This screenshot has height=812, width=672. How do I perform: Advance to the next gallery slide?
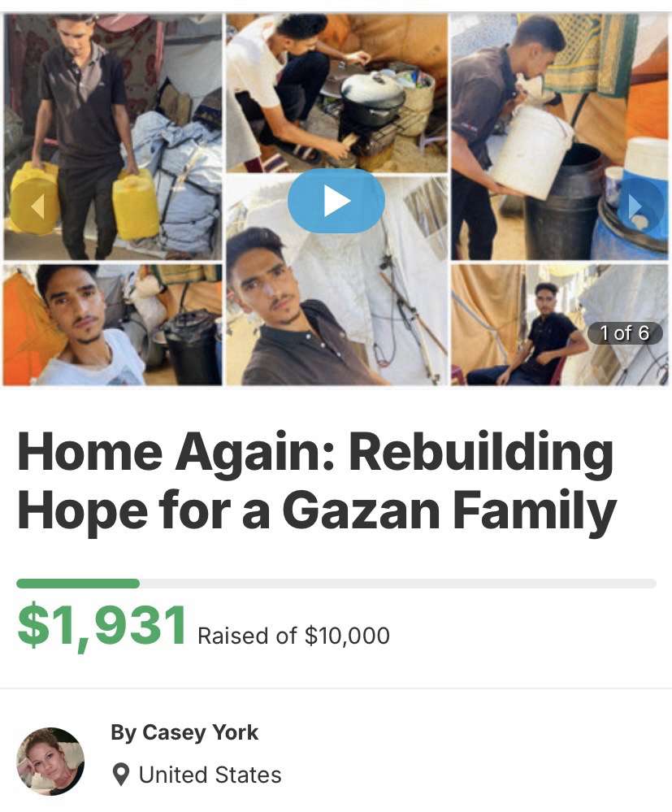(x=639, y=206)
